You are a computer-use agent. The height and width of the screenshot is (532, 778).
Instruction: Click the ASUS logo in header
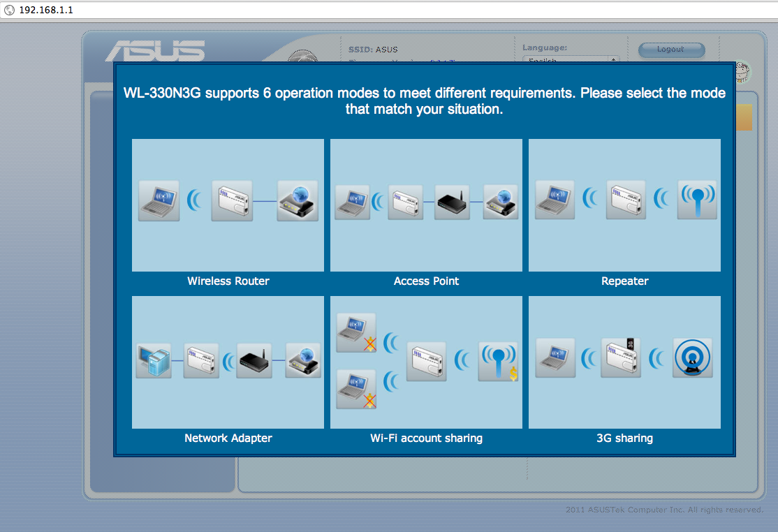155,51
